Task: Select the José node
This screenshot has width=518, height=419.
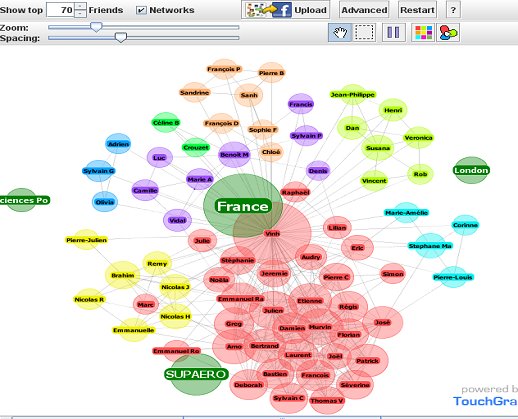Action: (382, 322)
